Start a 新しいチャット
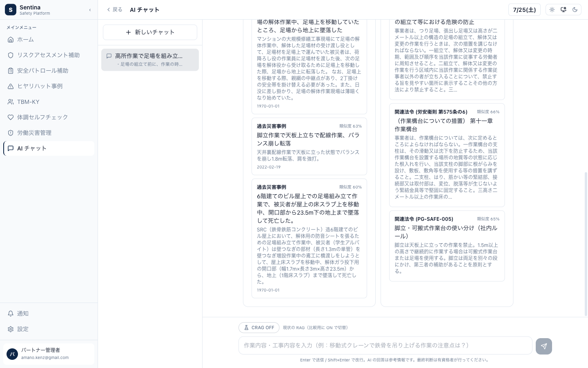The image size is (588, 368). [x=150, y=32]
